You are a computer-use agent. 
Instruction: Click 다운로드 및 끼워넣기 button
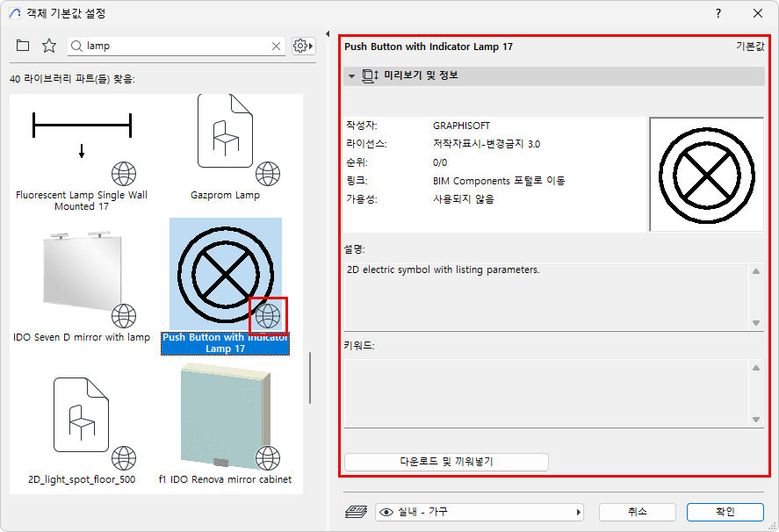[x=446, y=462]
